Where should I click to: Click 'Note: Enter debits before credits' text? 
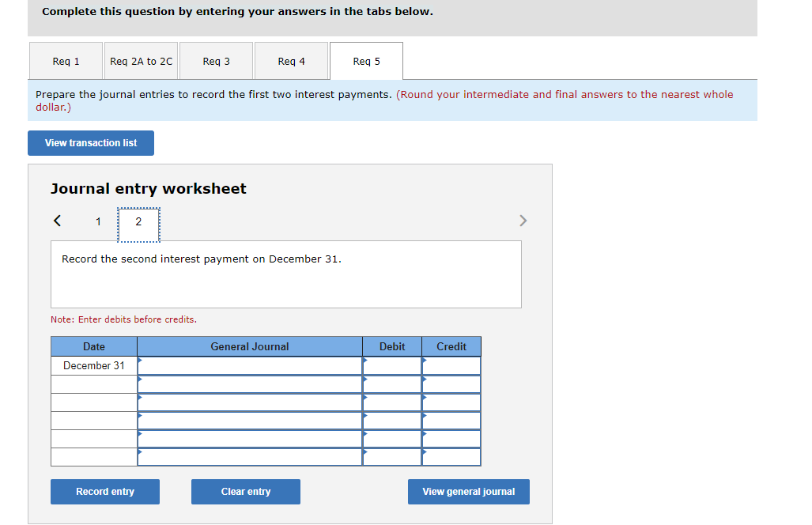coord(124,319)
